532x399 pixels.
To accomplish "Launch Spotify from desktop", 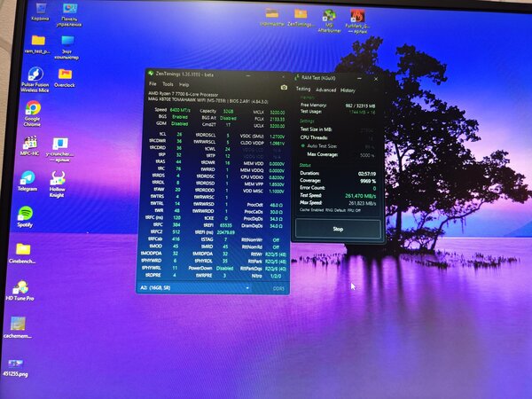I will [x=25, y=216].
